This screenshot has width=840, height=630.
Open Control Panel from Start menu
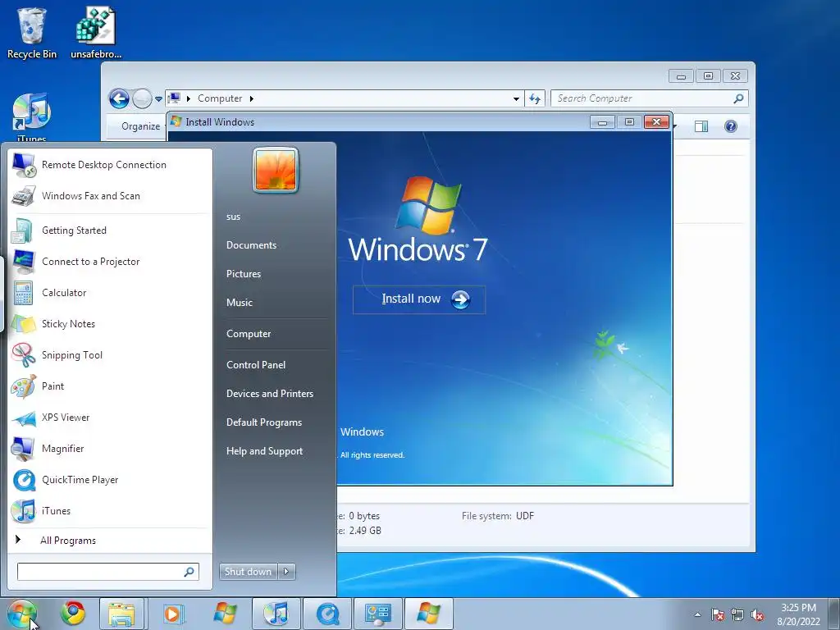(x=256, y=365)
